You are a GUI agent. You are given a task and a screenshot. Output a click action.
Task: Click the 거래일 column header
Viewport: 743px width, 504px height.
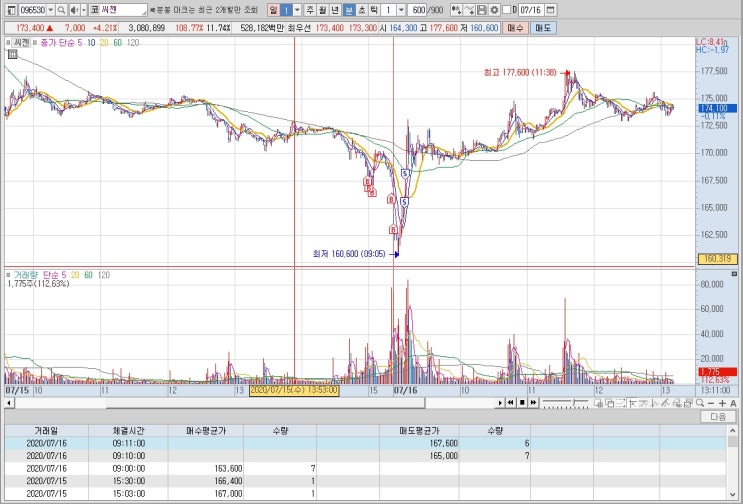click(46, 431)
